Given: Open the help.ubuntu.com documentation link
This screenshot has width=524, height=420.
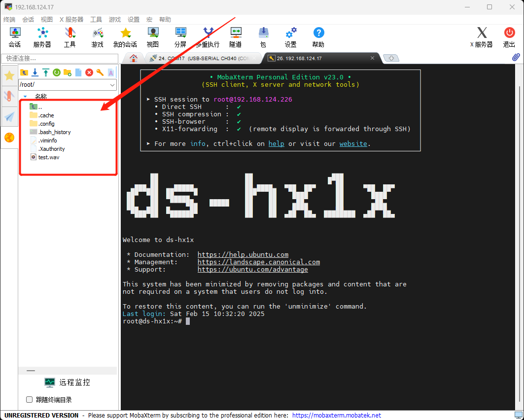Looking at the screenshot, I should pyautogui.click(x=243, y=255).
